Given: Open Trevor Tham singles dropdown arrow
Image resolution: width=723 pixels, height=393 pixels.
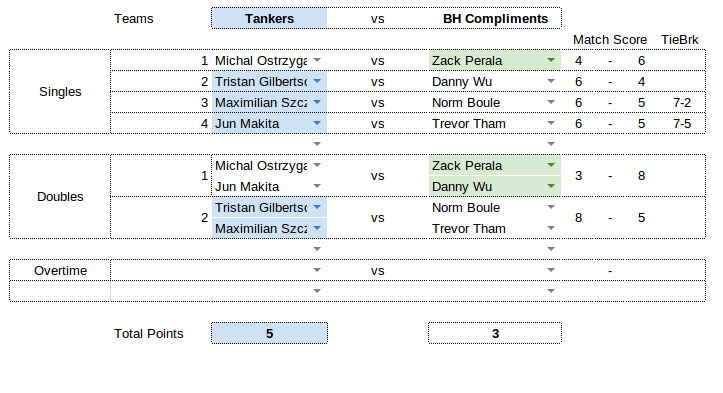Looking at the screenshot, I should coord(551,123).
